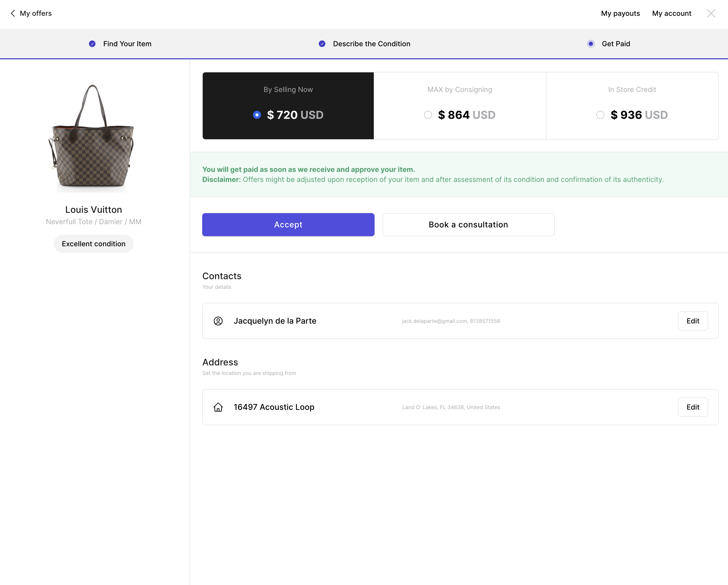Accept the offer

(x=288, y=225)
